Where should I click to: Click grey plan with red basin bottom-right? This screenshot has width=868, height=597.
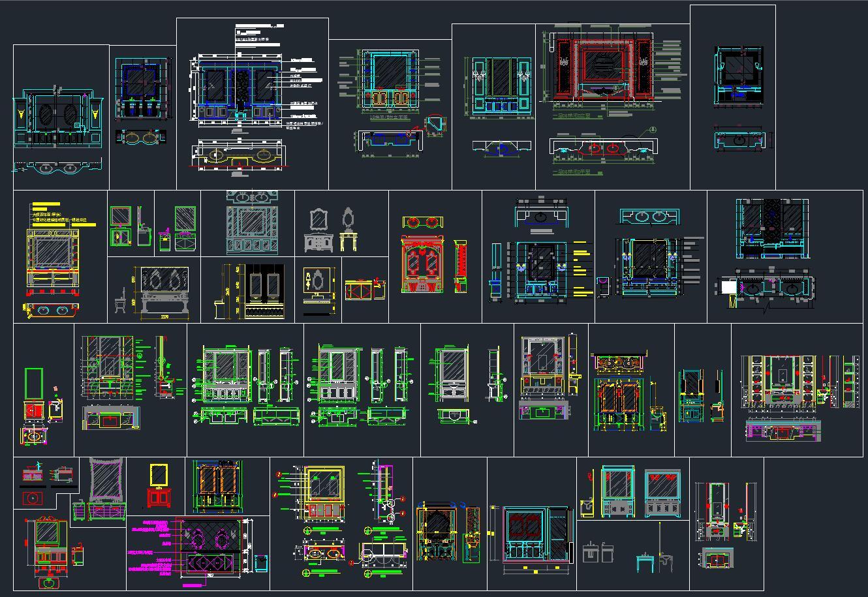click(x=717, y=559)
